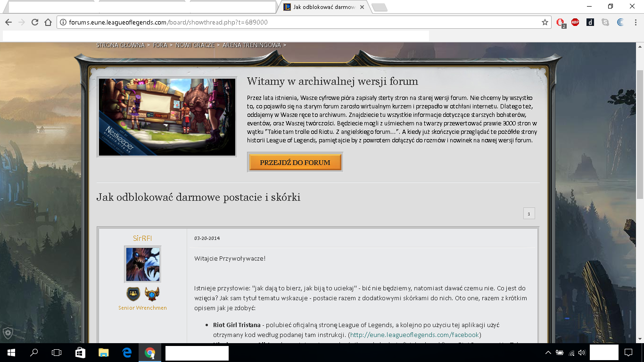
Task: Open the Adblock Plus extension
Action: coord(575,22)
